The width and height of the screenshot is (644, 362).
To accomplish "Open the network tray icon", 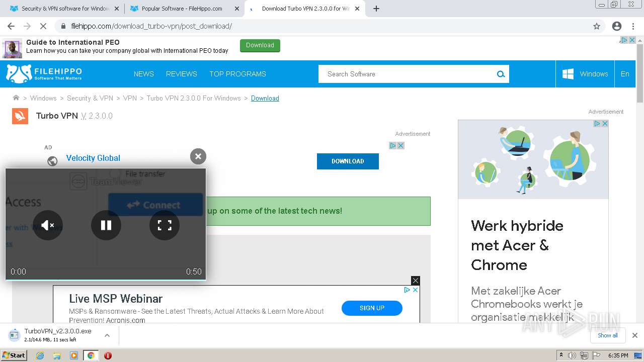I will tap(584, 355).
